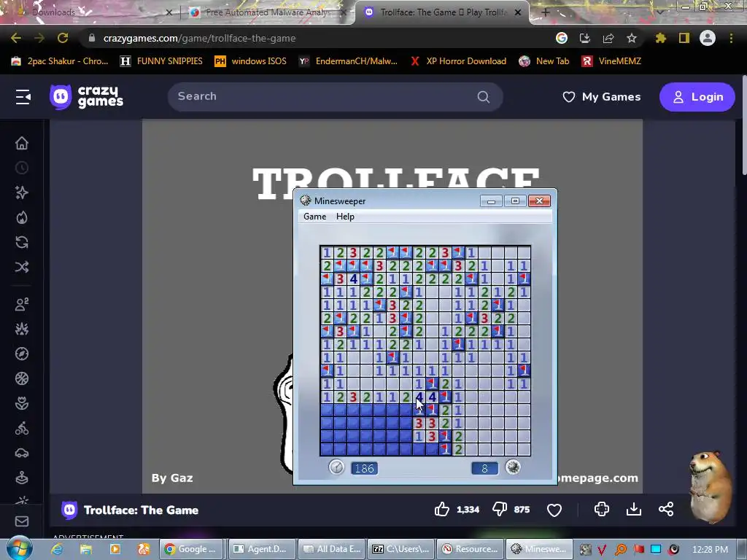The height and width of the screenshot is (560, 747).
Task: Click the Minesweeper timer clock icon
Action: [336, 467]
